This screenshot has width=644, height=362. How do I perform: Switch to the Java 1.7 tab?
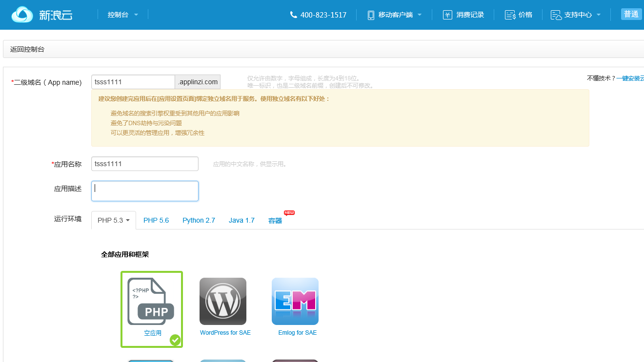241,220
